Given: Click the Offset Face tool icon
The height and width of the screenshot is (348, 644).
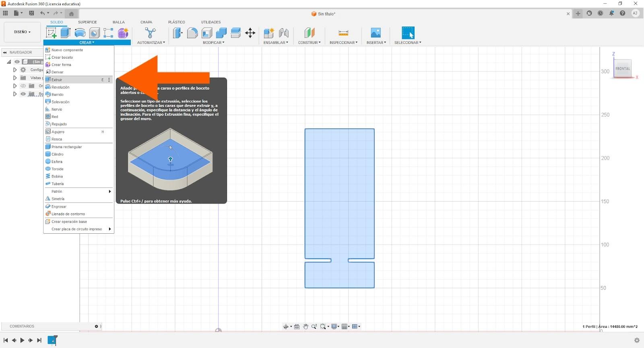Looking at the screenshot, I should 236,33.
